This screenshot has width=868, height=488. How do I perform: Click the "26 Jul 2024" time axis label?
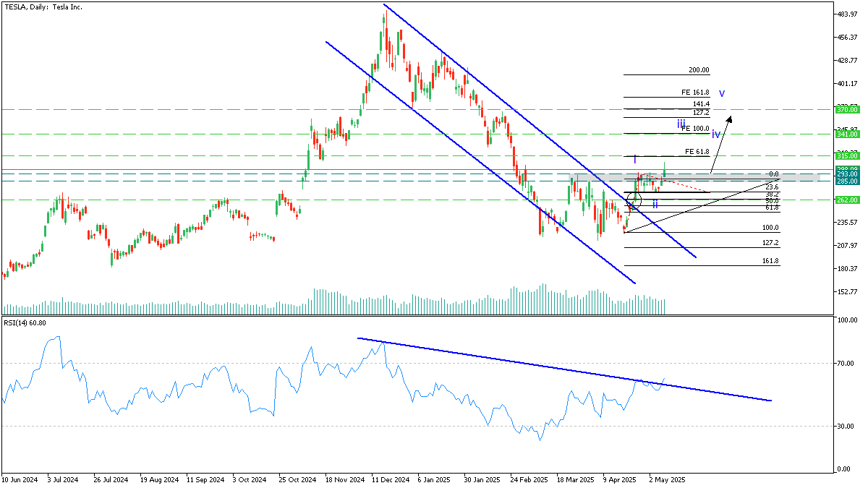coord(111,479)
